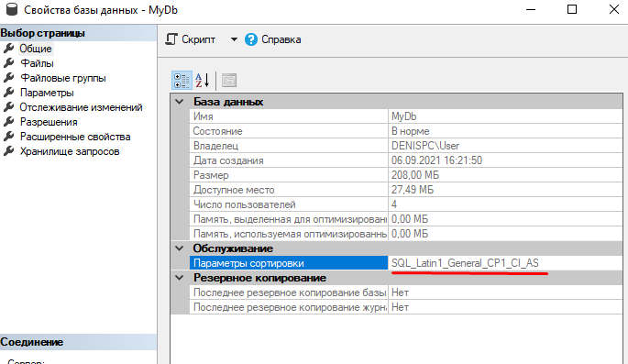Click wrench icon beside Файлы

point(9,63)
